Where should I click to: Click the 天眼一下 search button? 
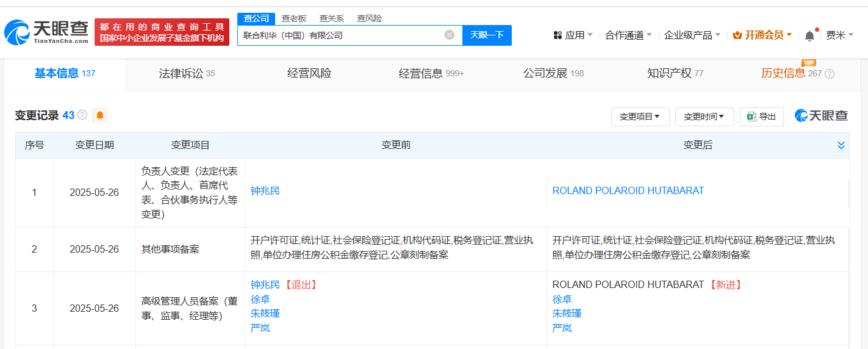click(487, 35)
